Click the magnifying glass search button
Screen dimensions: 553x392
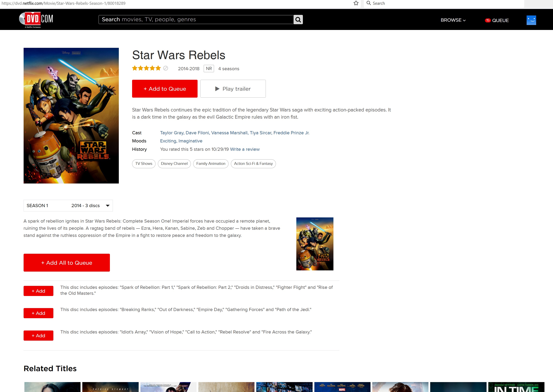point(298,20)
